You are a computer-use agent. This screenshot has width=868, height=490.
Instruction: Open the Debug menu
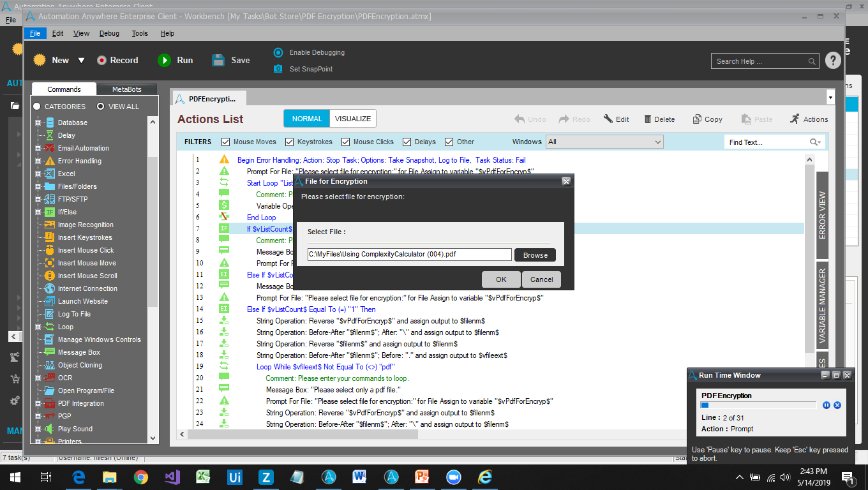pos(109,33)
